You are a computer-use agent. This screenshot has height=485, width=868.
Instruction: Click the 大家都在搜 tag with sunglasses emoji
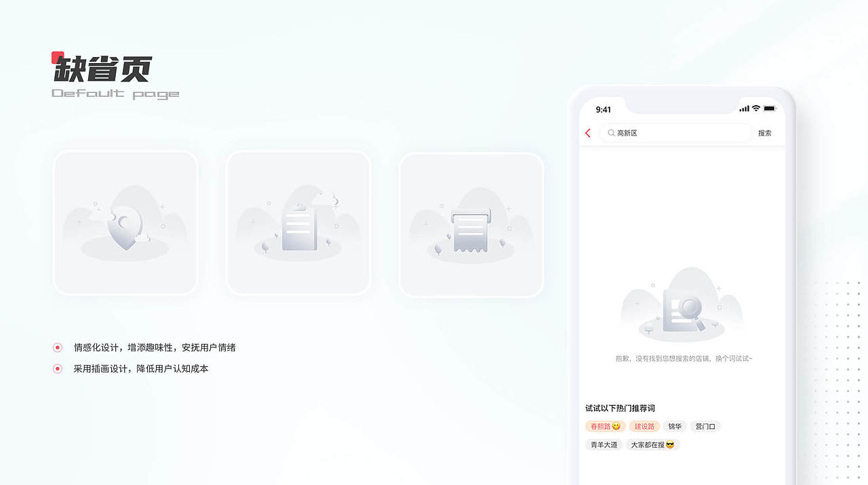[x=652, y=444]
